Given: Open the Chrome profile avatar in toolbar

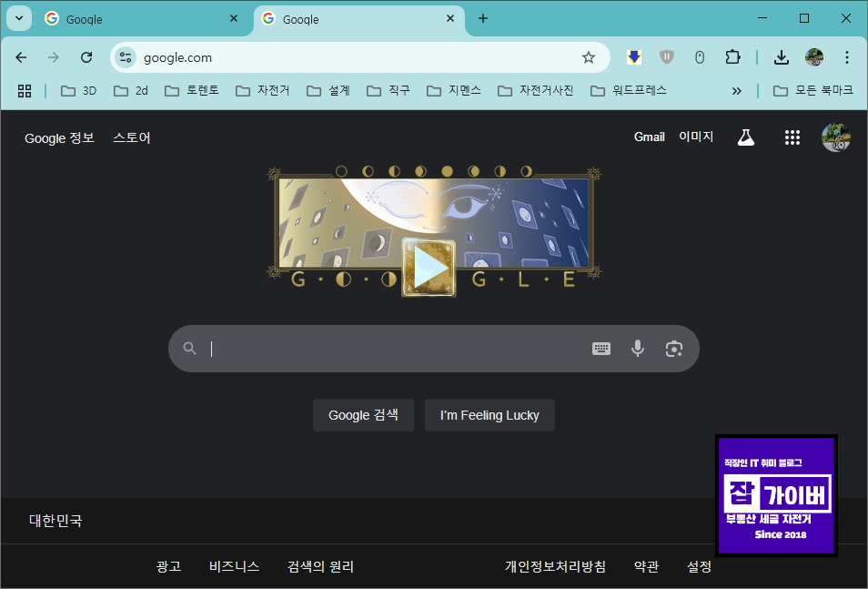Looking at the screenshot, I should pyautogui.click(x=813, y=57).
